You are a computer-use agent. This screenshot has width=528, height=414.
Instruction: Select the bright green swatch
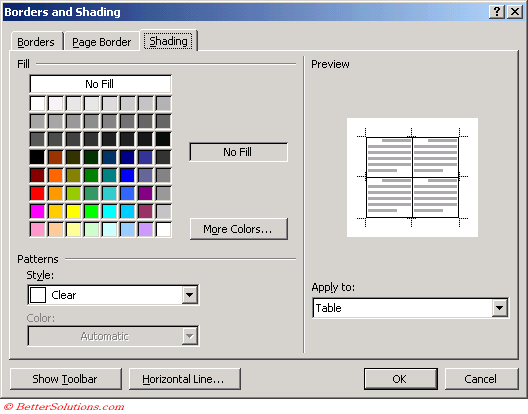(x=91, y=212)
